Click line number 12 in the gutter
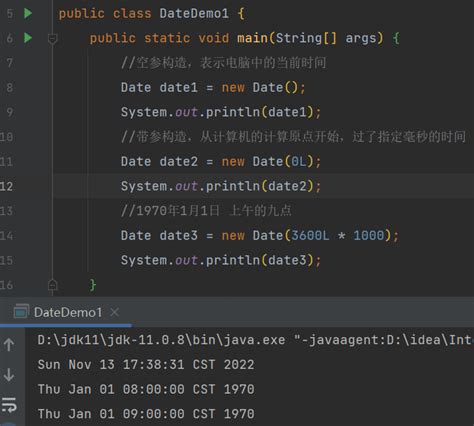This screenshot has width=474, height=426. coord(7,186)
